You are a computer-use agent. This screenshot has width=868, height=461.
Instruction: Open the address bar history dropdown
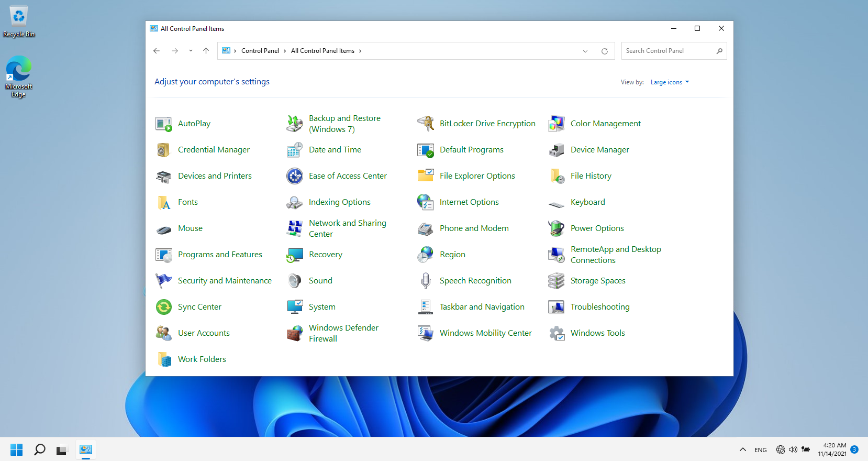585,51
